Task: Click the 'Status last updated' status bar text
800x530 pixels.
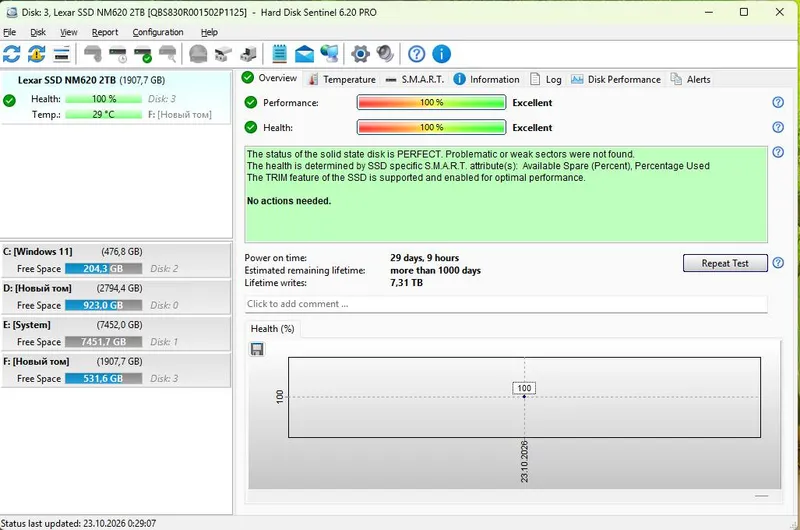Action: pyautogui.click(x=79, y=523)
